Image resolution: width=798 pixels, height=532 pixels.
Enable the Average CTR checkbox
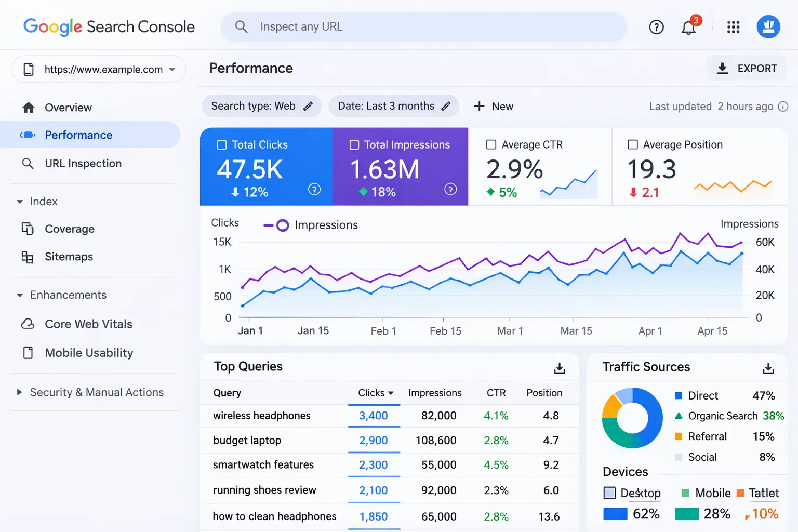491,145
